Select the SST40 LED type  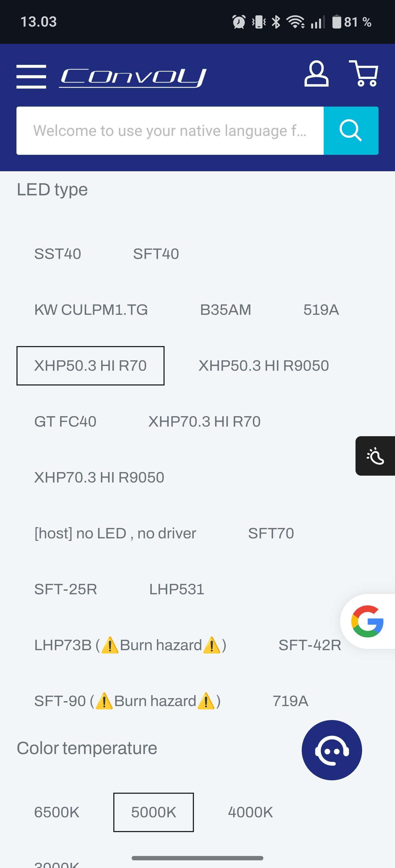58,254
